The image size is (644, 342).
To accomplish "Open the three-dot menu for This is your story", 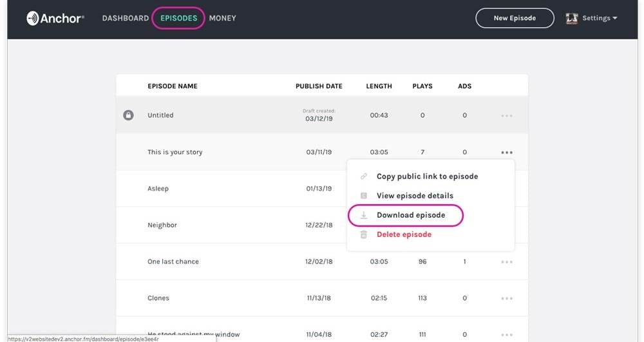I will (507, 153).
